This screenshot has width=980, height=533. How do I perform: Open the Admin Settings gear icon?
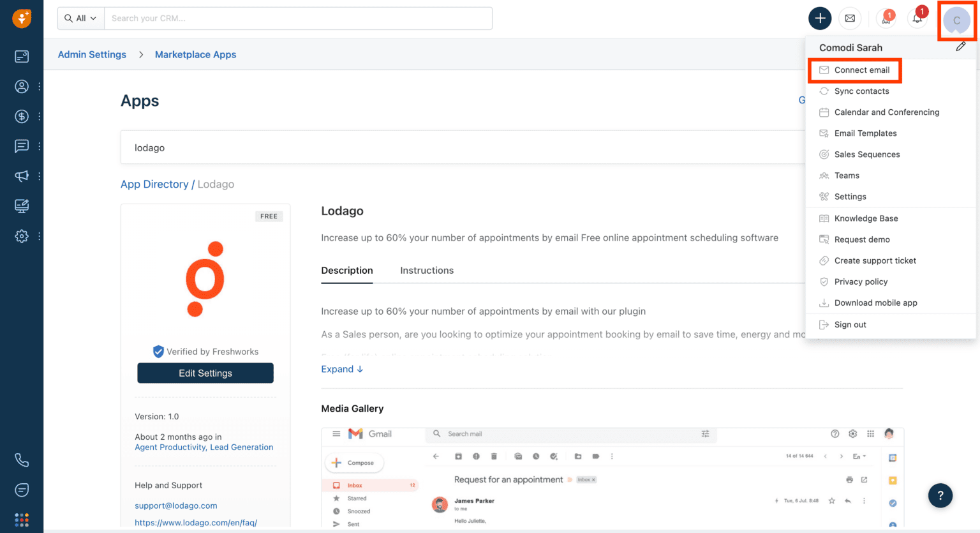point(22,236)
